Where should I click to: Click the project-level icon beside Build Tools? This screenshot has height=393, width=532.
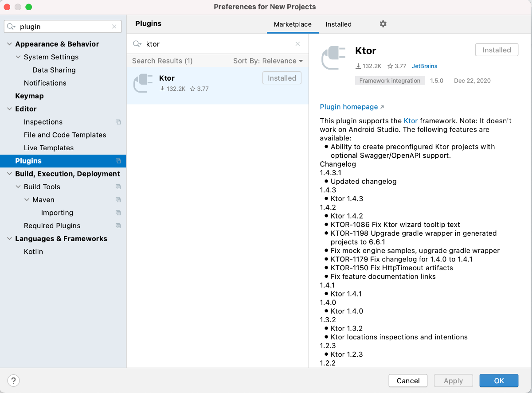[118, 187]
